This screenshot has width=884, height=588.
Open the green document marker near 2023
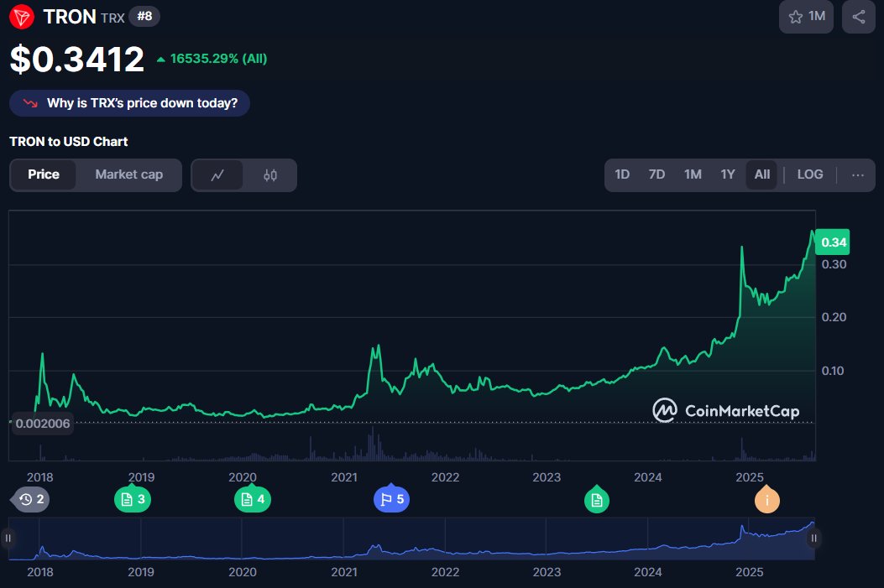point(597,500)
